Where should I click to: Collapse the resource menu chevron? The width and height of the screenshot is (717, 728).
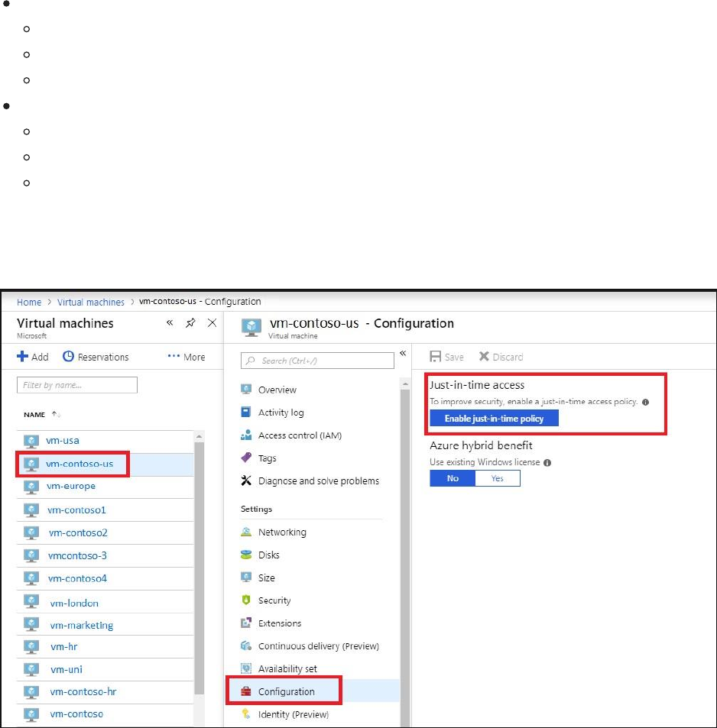[x=403, y=354]
